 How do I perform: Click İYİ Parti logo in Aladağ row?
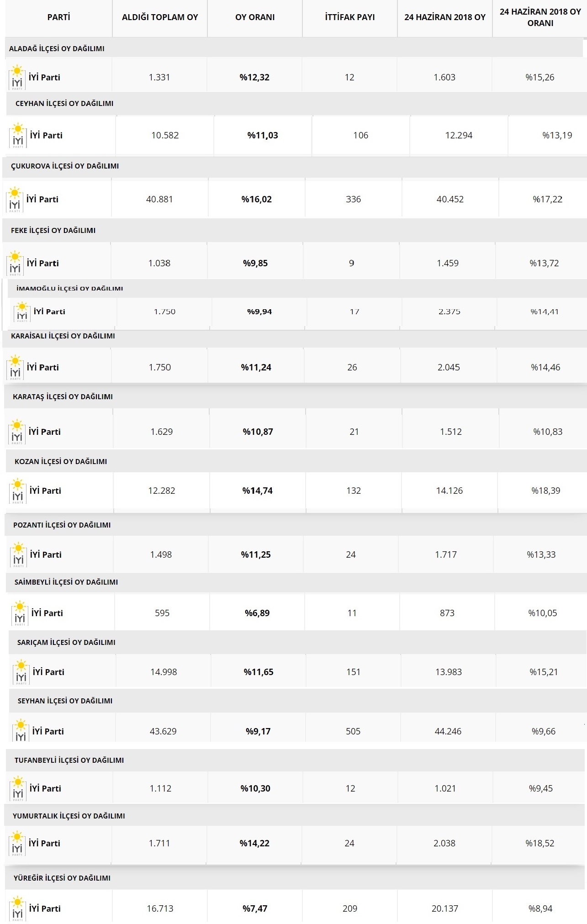coord(17,77)
